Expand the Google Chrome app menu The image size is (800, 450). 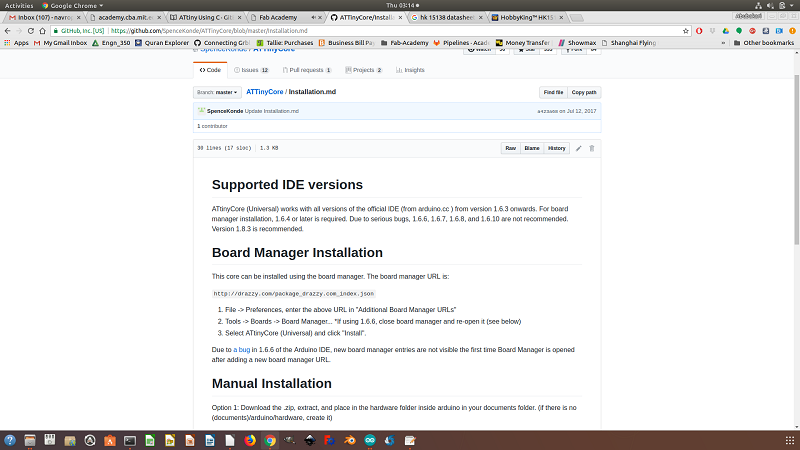click(x=72, y=6)
